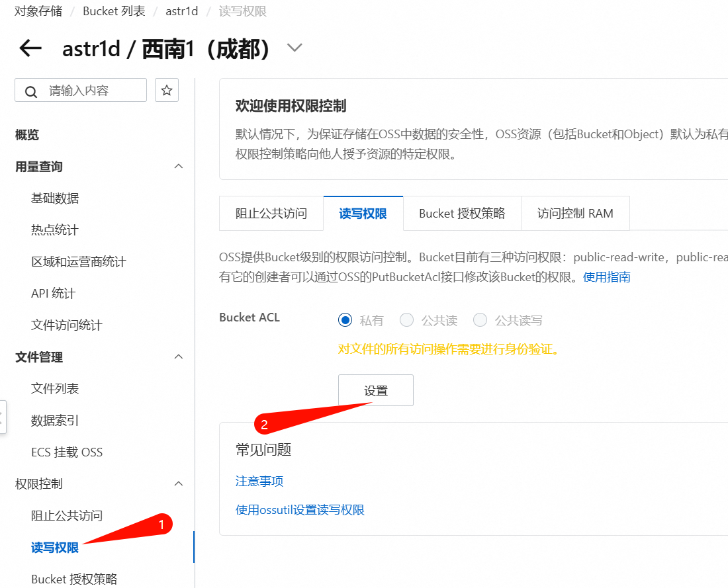This screenshot has height=588, width=728.
Task: Select the 私有 radio button
Action: tap(345, 320)
